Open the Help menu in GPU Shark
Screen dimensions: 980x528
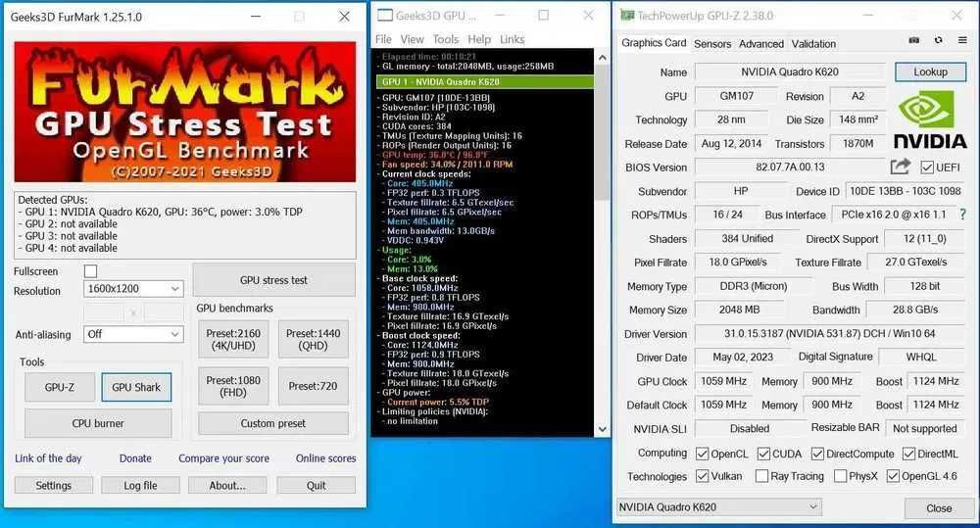tap(479, 39)
